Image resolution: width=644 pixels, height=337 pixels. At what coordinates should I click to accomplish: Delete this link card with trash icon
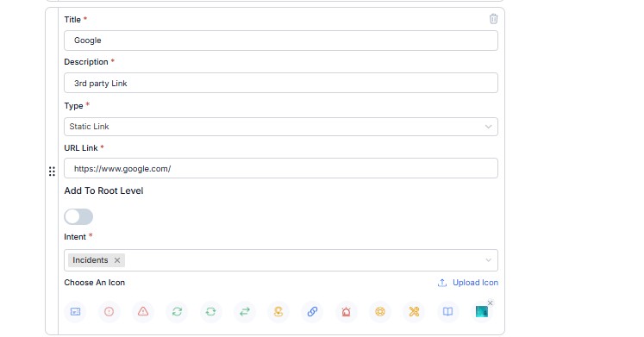click(x=493, y=19)
